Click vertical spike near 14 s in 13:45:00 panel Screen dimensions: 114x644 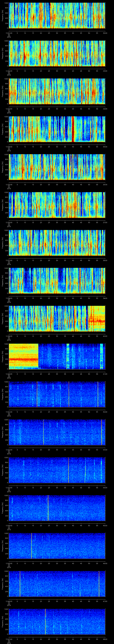click(x=32, y=546)
